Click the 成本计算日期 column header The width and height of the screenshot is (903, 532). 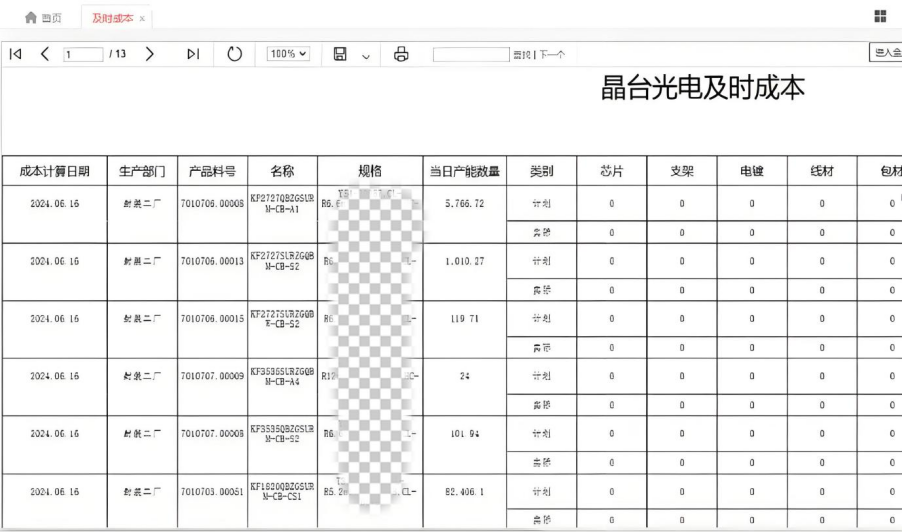(55, 171)
